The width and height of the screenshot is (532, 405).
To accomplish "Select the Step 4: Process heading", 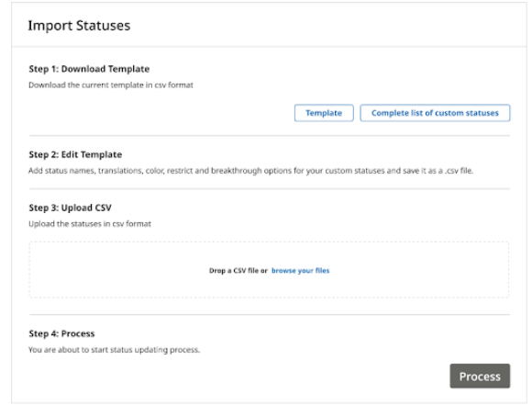I will click(x=61, y=333).
